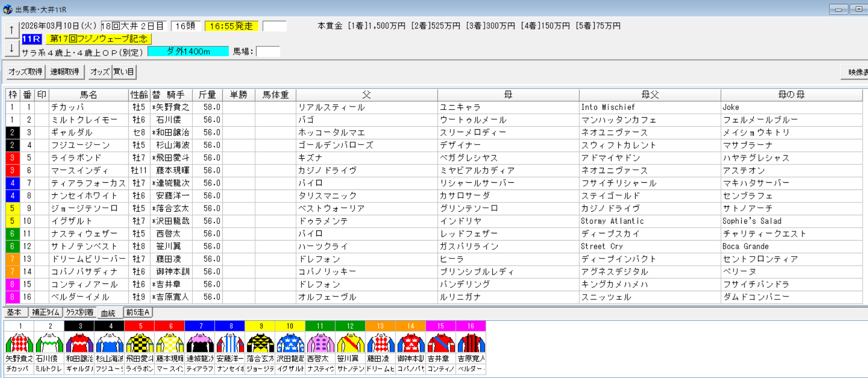Screen dimensions: 868x378
Task: Switch to the 補正タイム tab
Action: click(x=45, y=312)
